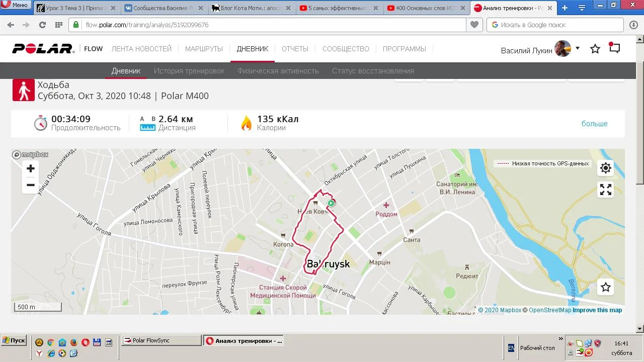The width and height of the screenshot is (644, 362).
Task: Click Роддом place label on map
Action: 386,214
